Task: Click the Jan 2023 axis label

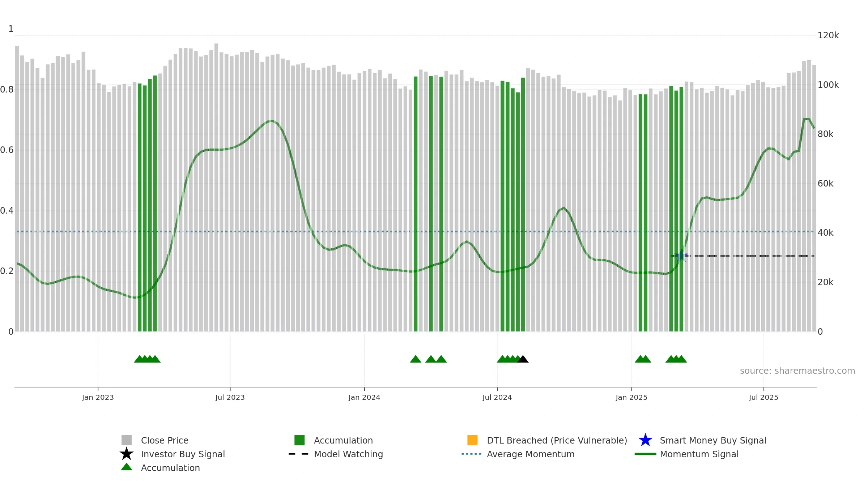Action: tap(98, 398)
